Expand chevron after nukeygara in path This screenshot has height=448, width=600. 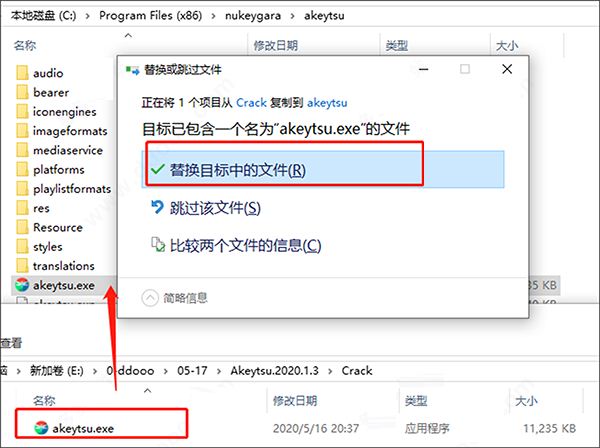(x=292, y=16)
